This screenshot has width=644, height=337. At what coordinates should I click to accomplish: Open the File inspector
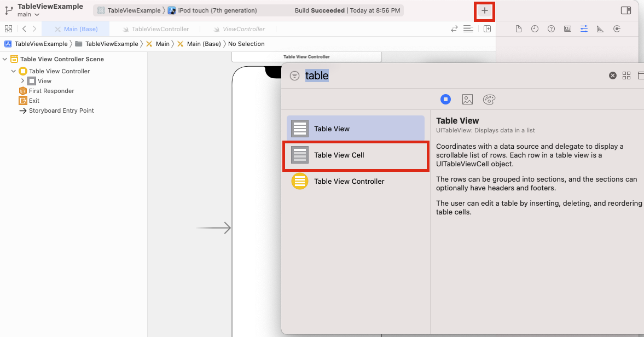pyautogui.click(x=518, y=29)
